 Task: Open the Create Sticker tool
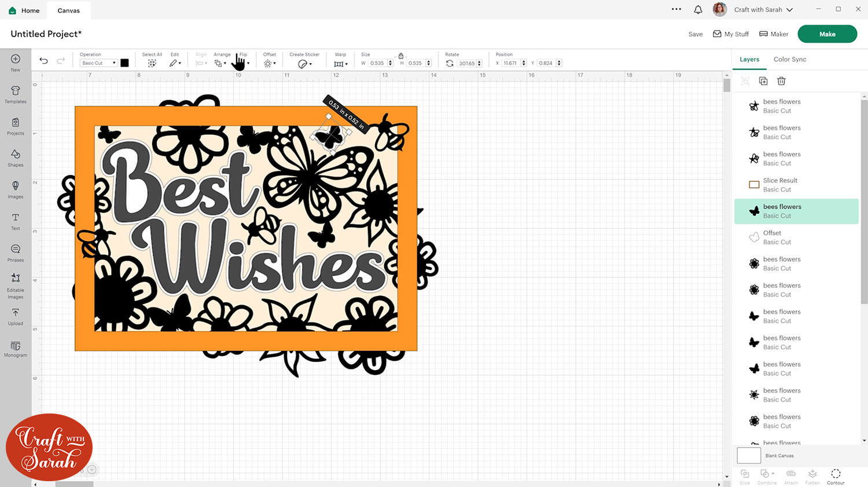[304, 63]
